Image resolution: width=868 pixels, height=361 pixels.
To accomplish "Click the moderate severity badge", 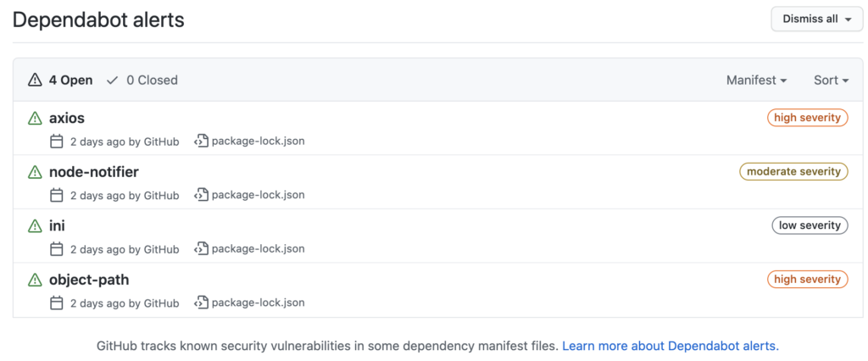I will pos(793,172).
